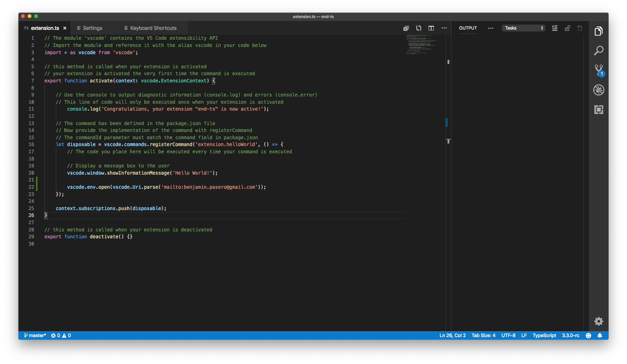Image resolution: width=627 pixels, height=364 pixels.
Task: Click 'import' keyword on line 3
Action: [53, 53]
